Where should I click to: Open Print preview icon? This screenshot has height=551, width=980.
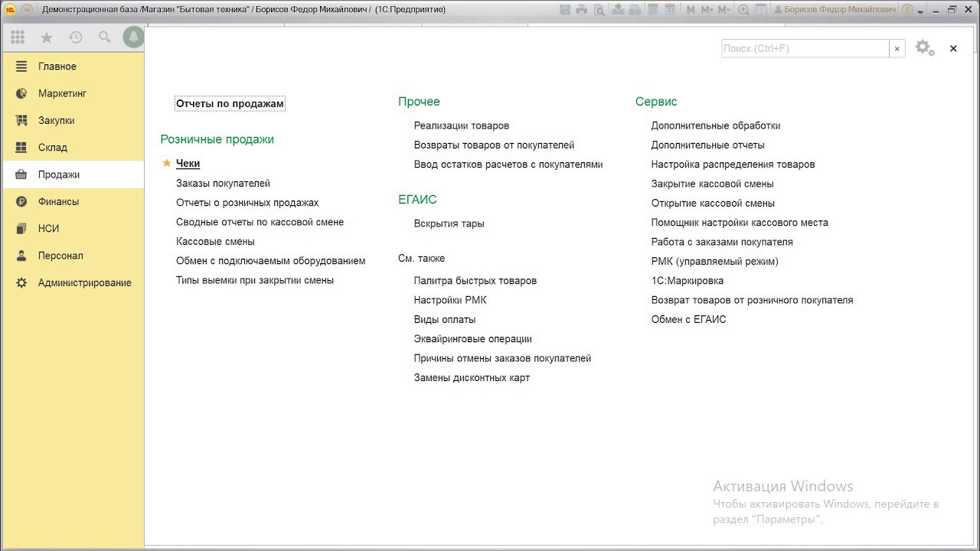[599, 10]
